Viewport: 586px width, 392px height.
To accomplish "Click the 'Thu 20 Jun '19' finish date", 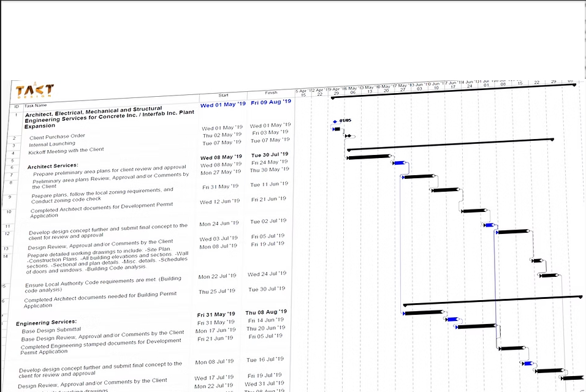I will click(x=265, y=328).
